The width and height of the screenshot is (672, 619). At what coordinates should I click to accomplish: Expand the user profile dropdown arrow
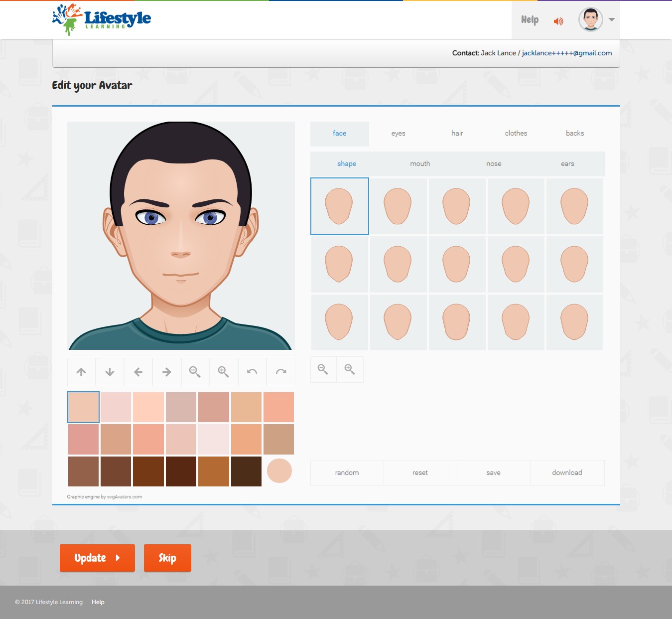pyautogui.click(x=612, y=20)
